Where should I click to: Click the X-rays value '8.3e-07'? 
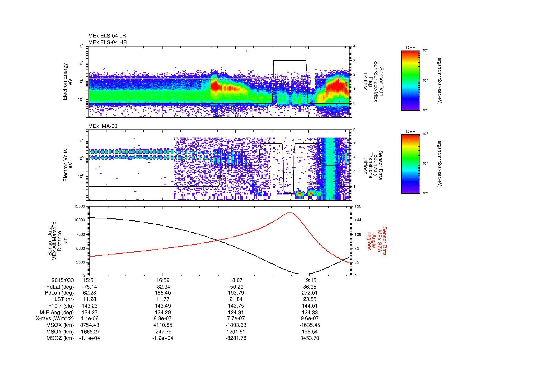[x=163, y=319]
